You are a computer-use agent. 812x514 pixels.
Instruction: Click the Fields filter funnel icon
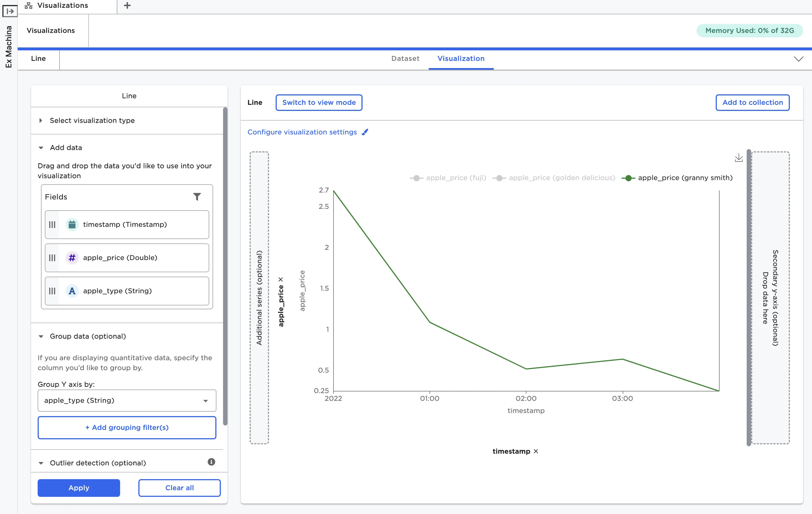pyautogui.click(x=197, y=196)
